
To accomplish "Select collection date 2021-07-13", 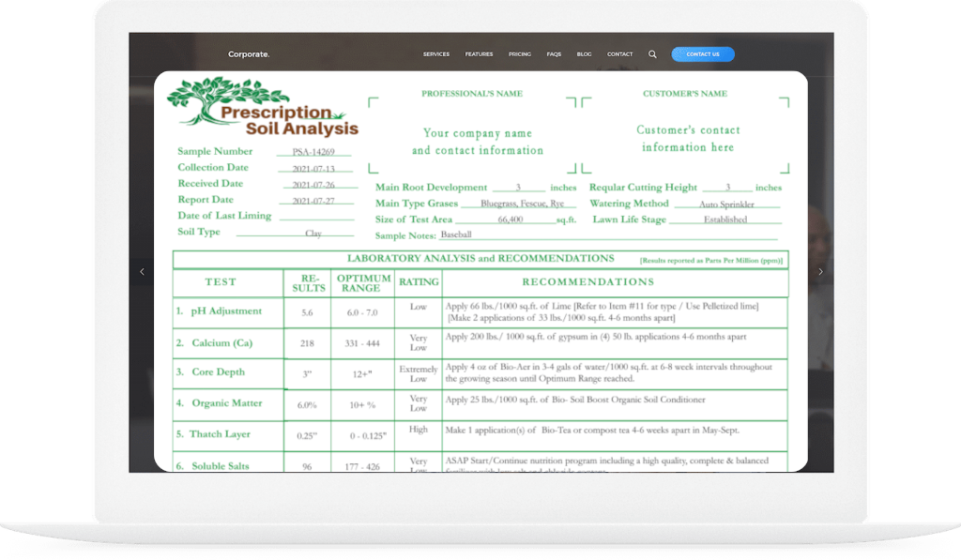I will point(313,169).
